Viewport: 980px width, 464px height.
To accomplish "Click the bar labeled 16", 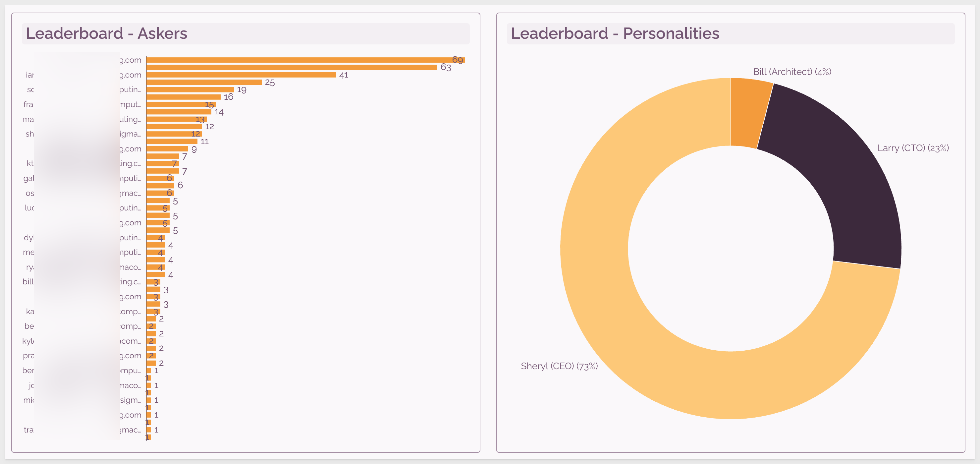I will pyautogui.click(x=183, y=97).
